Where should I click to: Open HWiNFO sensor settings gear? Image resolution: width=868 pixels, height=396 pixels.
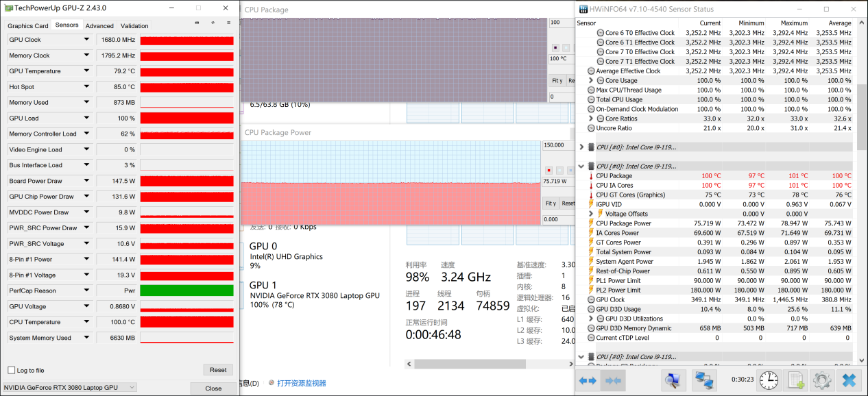[x=821, y=380]
